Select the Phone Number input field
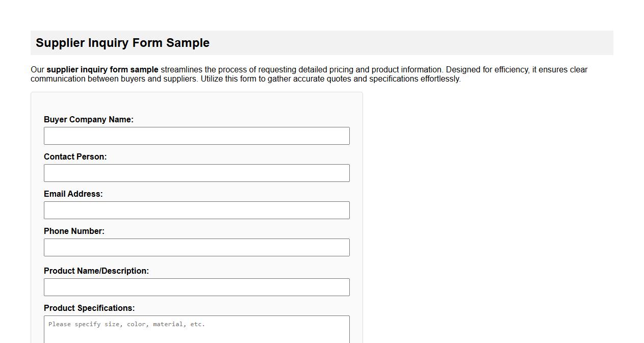Image resolution: width=644 pixels, height=343 pixels. point(196,247)
